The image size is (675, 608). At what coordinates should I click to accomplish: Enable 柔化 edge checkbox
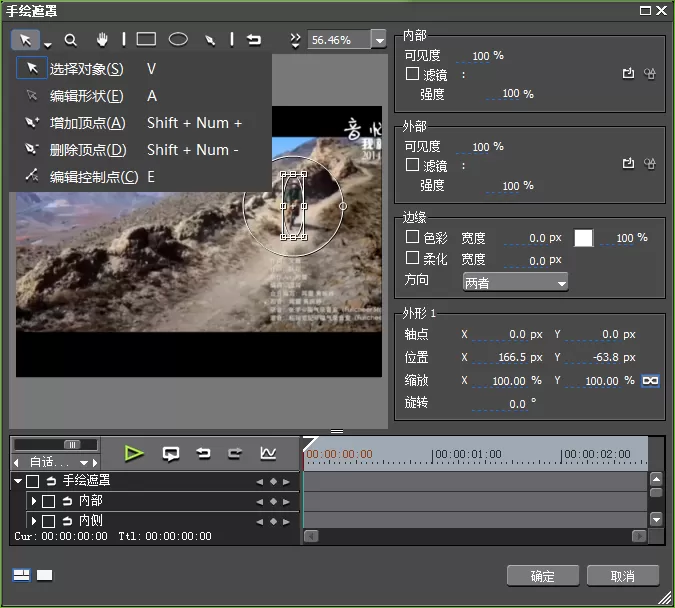(x=412, y=258)
